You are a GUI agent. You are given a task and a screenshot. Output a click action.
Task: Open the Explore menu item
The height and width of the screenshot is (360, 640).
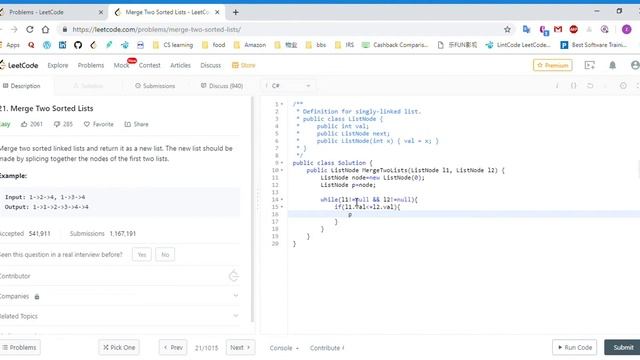tap(58, 65)
